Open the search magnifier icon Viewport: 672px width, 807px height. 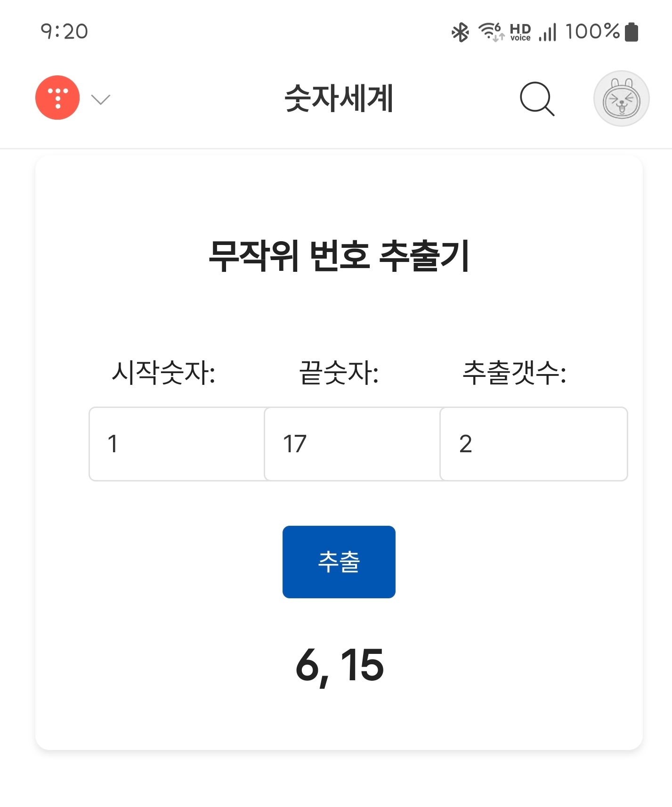point(537,99)
